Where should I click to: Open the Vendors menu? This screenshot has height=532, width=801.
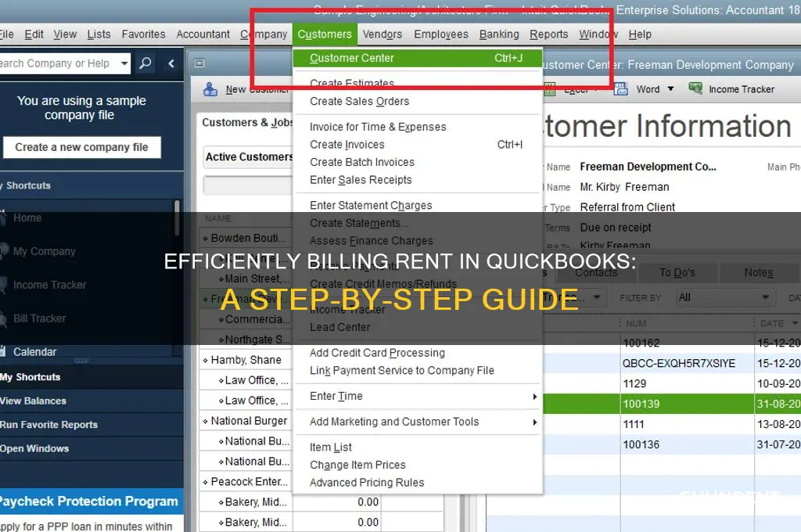coord(383,34)
